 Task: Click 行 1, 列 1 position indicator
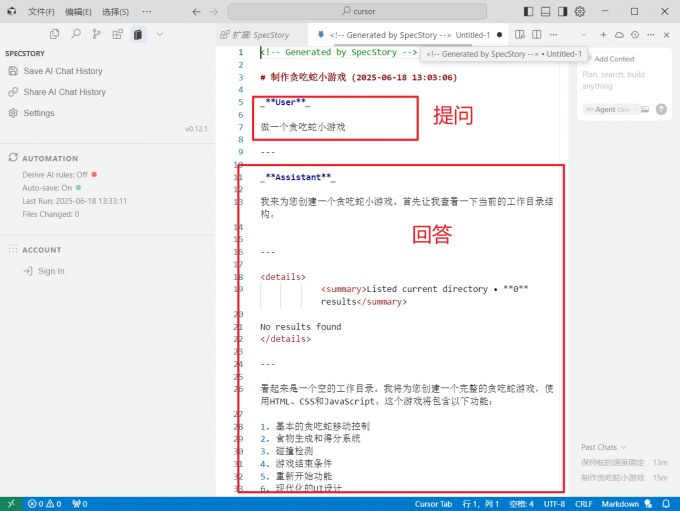coord(481,504)
